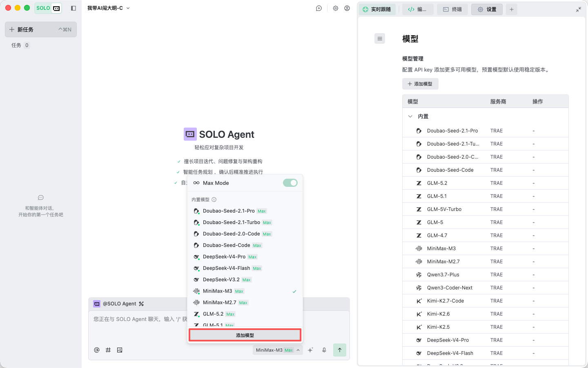This screenshot has height=368, width=588.
Task: Pick Doubao-Seed-2.0-Code in the model dropdown list
Action: click(x=245, y=234)
